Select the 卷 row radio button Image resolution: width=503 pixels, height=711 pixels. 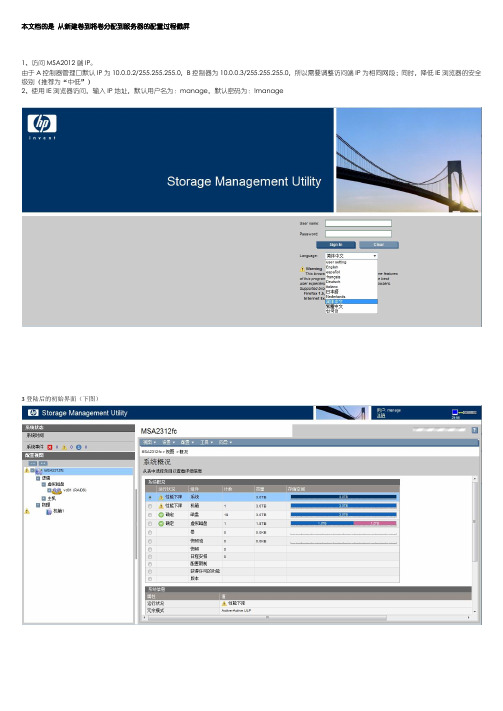pyautogui.click(x=150, y=532)
